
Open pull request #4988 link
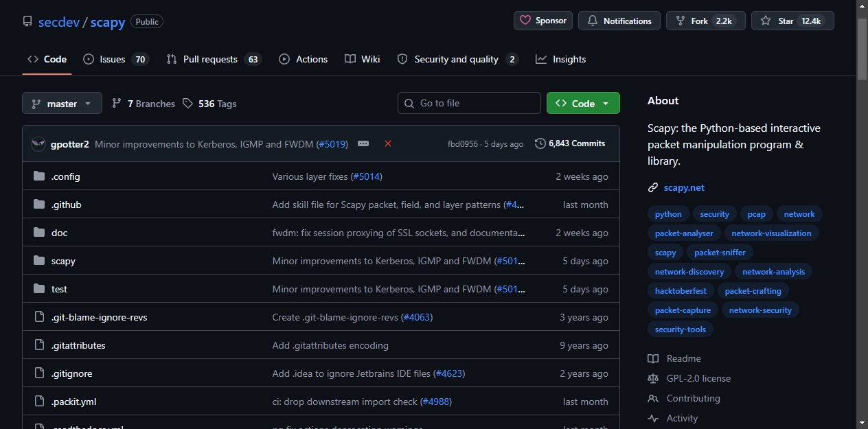437,402
